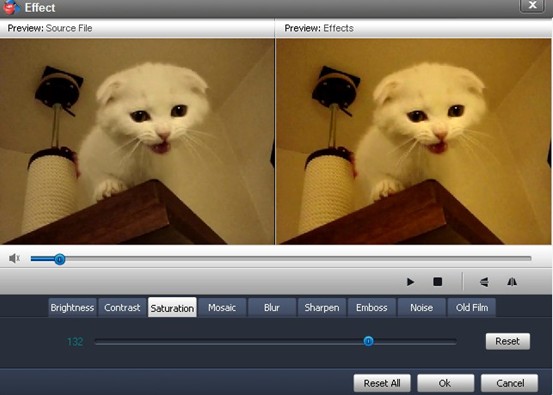Select the Saturation tab
Image resolution: width=553 pixels, height=395 pixels.
click(172, 308)
